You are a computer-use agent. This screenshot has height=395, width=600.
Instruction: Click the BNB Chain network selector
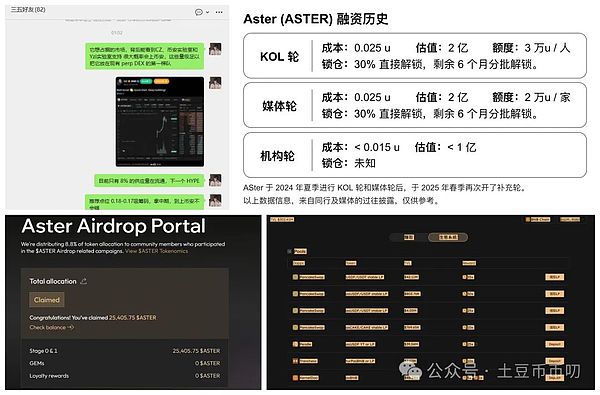pyautogui.click(x=538, y=220)
